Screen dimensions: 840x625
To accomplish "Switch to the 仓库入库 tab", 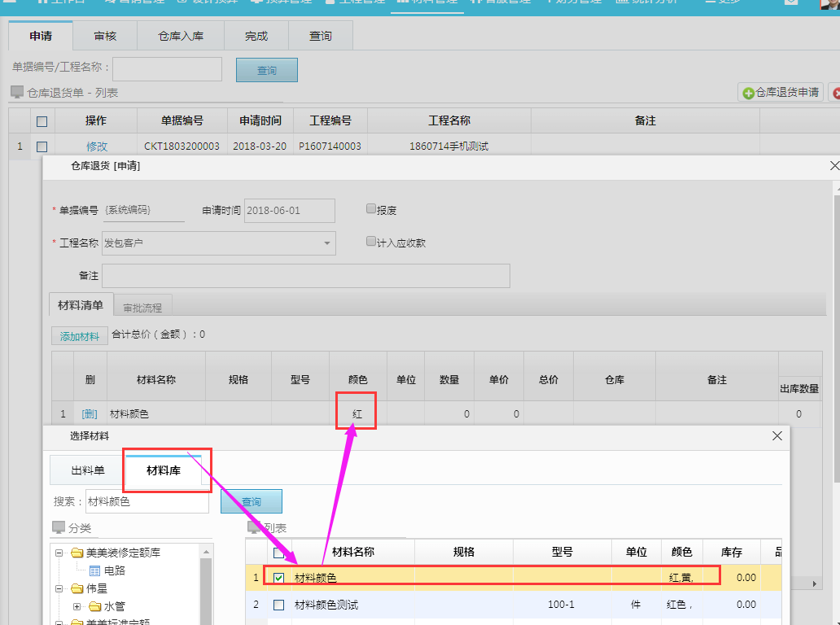I will click(181, 37).
